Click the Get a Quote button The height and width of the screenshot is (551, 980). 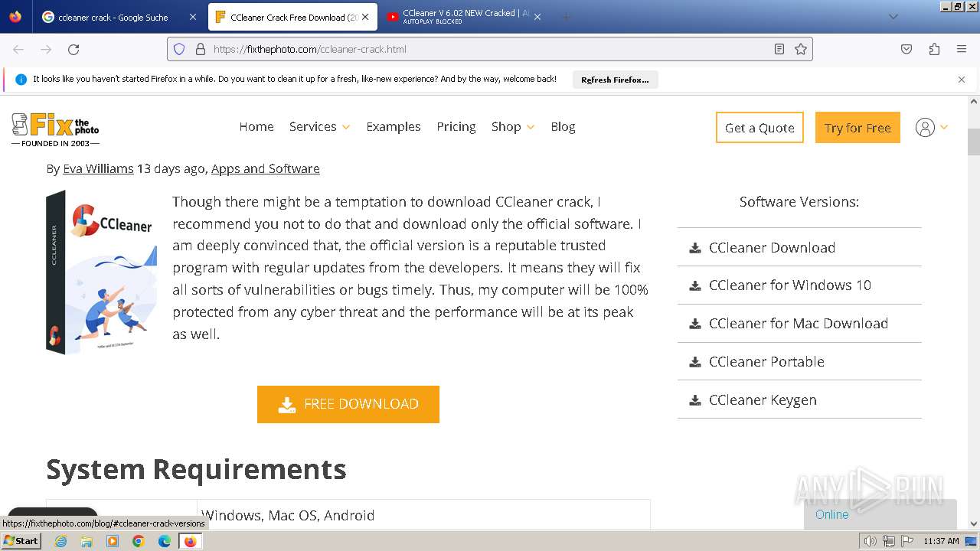(759, 128)
